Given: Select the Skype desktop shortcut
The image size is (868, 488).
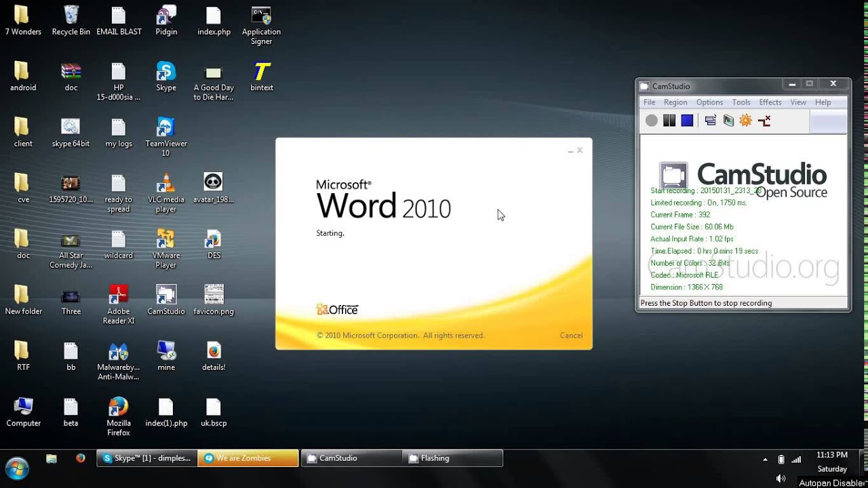Looking at the screenshot, I should point(166,77).
